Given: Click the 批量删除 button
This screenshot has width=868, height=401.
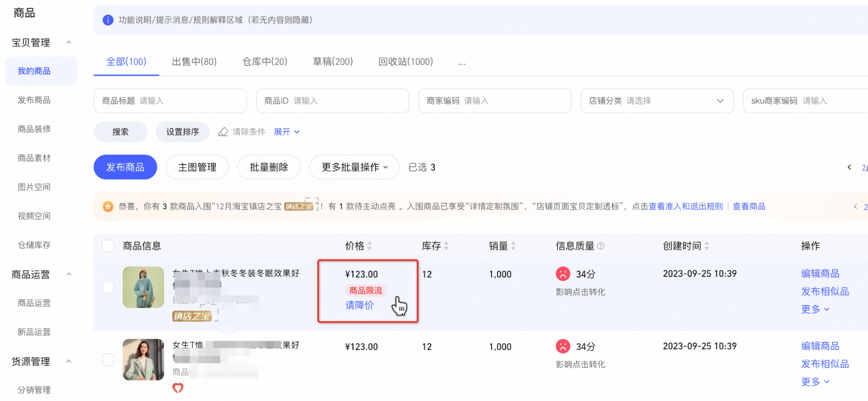Looking at the screenshot, I should tap(269, 167).
